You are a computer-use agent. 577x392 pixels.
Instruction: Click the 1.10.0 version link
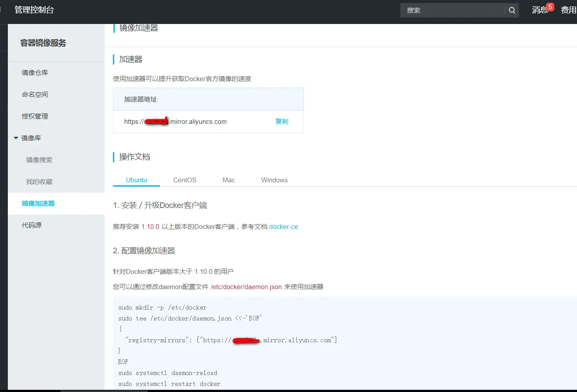(x=150, y=226)
